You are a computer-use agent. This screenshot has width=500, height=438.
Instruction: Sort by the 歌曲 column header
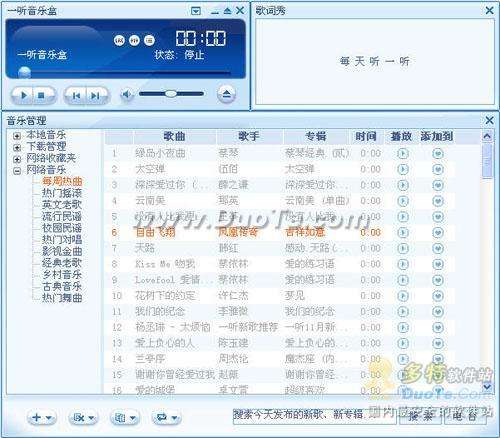pyautogui.click(x=174, y=137)
